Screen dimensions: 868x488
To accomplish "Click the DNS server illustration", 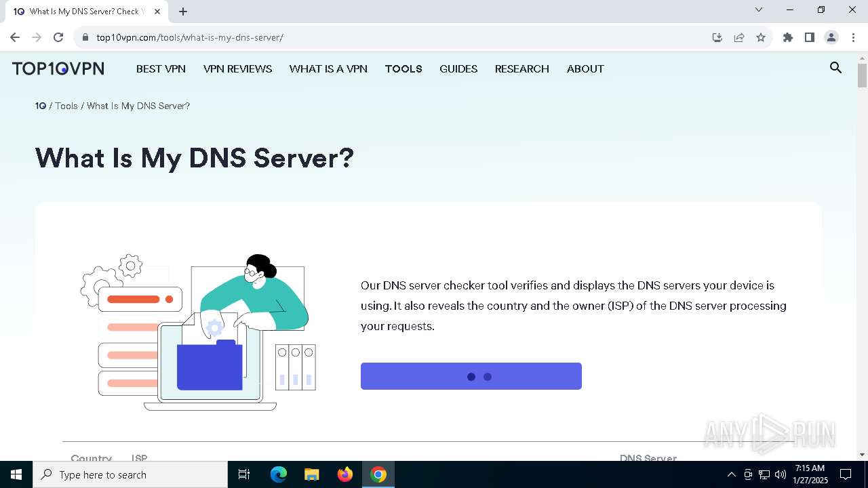I will tap(198, 332).
